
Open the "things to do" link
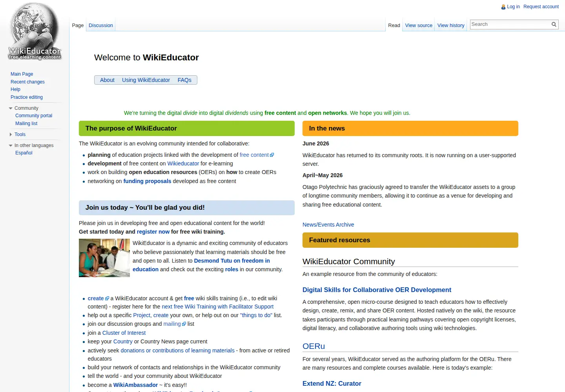coord(256,315)
